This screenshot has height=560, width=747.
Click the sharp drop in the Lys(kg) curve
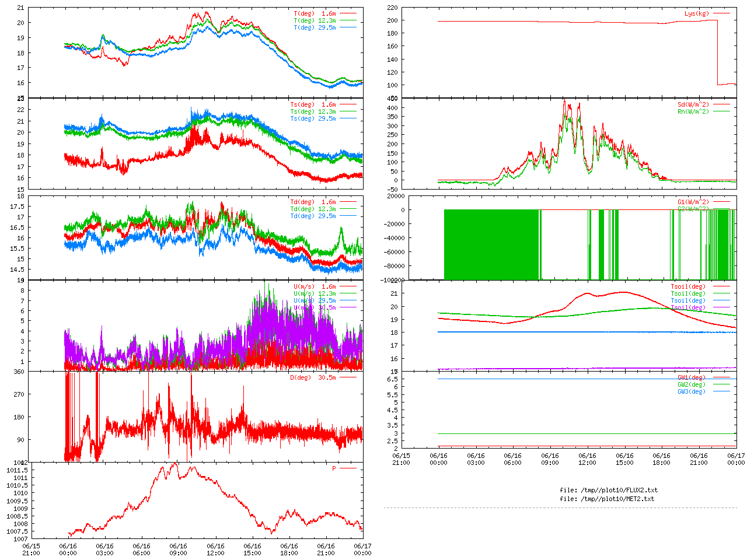point(718,52)
